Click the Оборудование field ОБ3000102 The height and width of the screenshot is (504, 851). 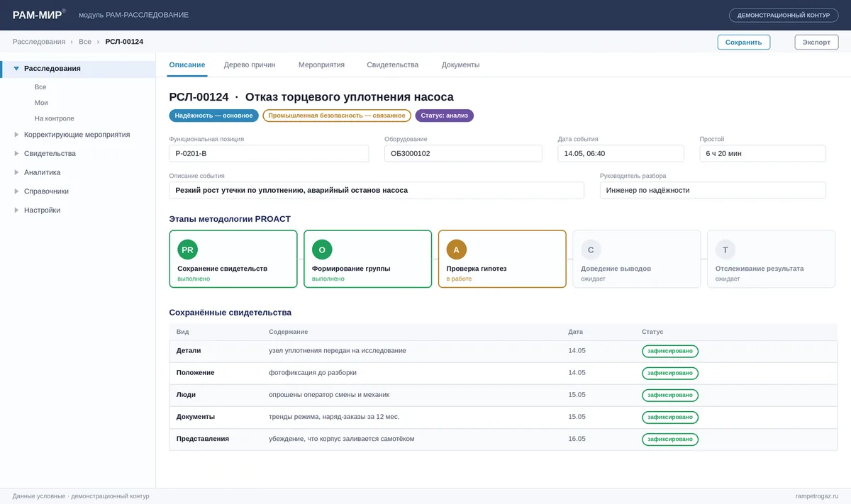[463, 153]
